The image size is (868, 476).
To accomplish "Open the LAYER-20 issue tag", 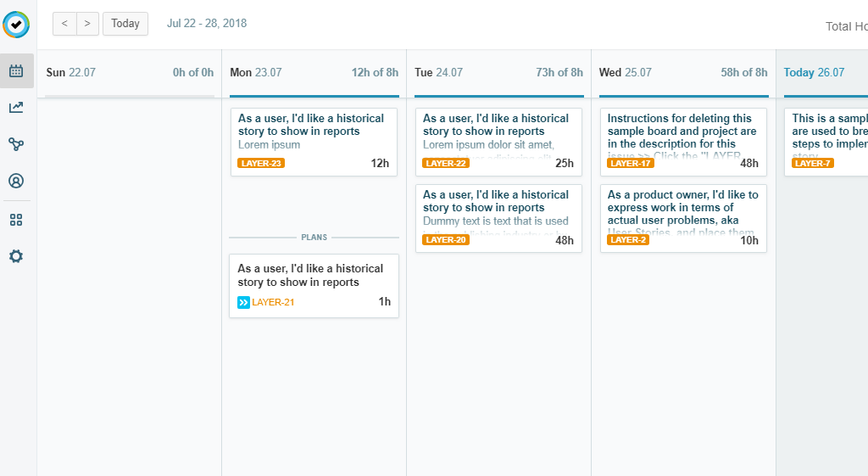I will pos(446,240).
